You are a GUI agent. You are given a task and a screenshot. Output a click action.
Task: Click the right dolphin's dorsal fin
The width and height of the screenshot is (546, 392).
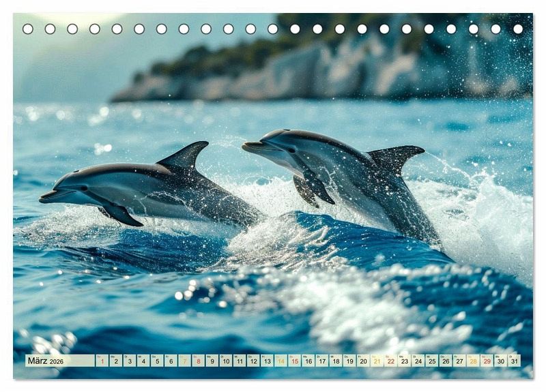pyautogui.click(x=397, y=157)
